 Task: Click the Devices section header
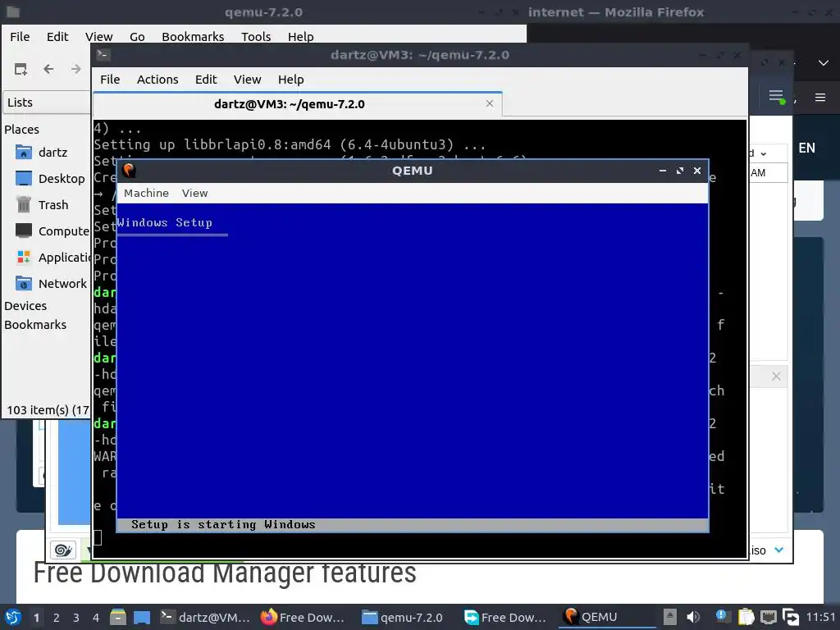[x=25, y=306]
